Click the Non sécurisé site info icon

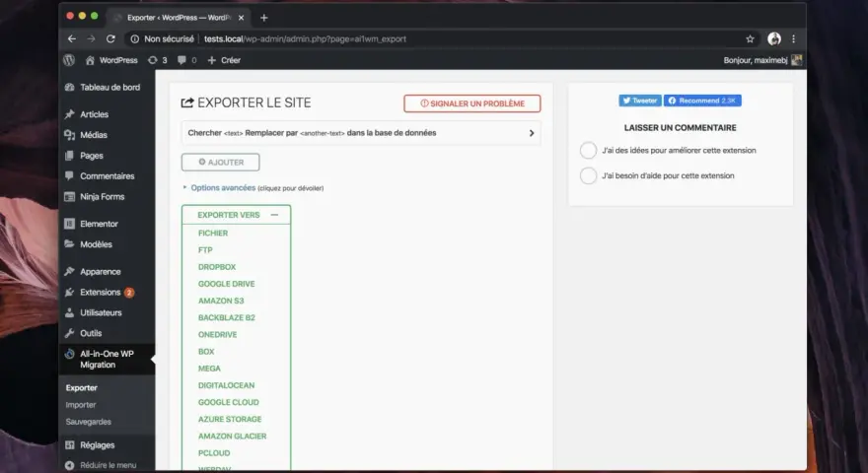134,38
